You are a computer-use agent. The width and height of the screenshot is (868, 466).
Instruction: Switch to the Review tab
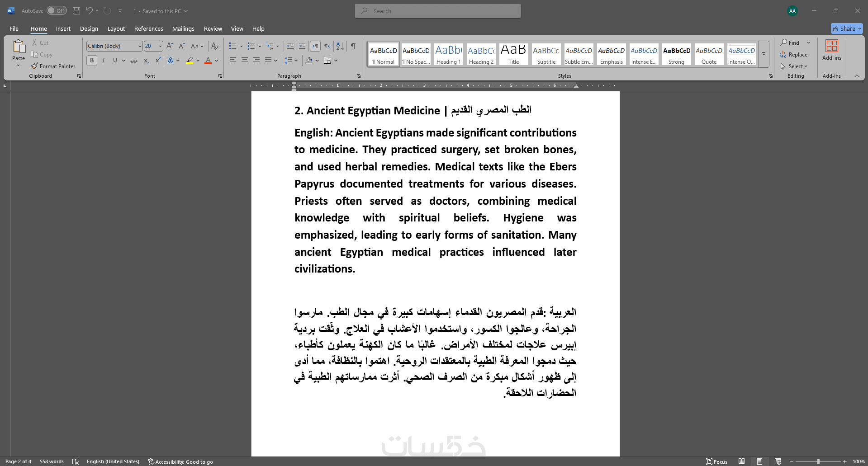(213, 29)
